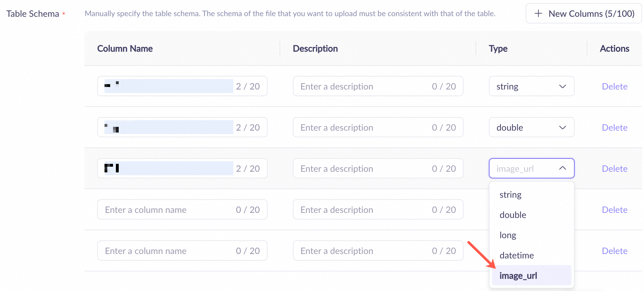
Task: Delete the fourth schema row
Action: point(615,210)
